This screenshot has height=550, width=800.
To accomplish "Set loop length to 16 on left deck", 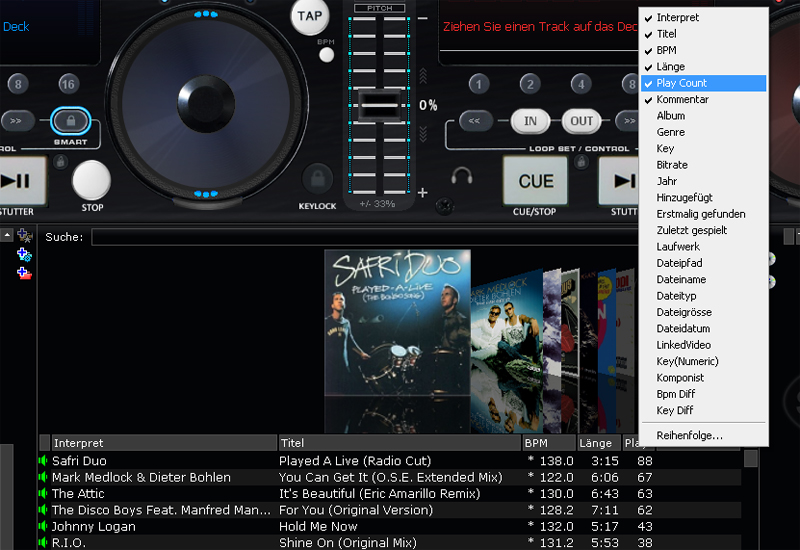I will [68, 84].
